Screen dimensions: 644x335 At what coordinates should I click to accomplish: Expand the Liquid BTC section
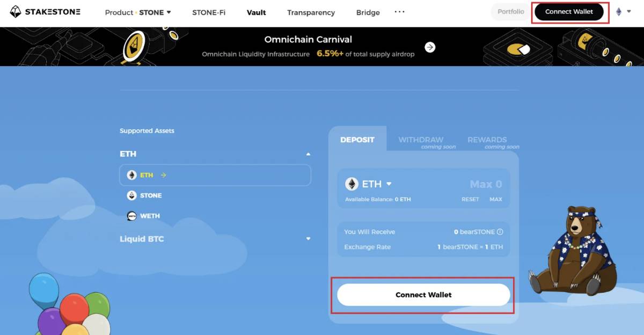pos(308,239)
